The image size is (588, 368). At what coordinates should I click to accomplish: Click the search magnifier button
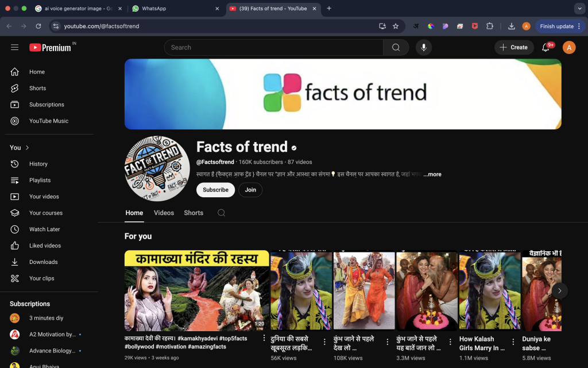tap(396, 47)
